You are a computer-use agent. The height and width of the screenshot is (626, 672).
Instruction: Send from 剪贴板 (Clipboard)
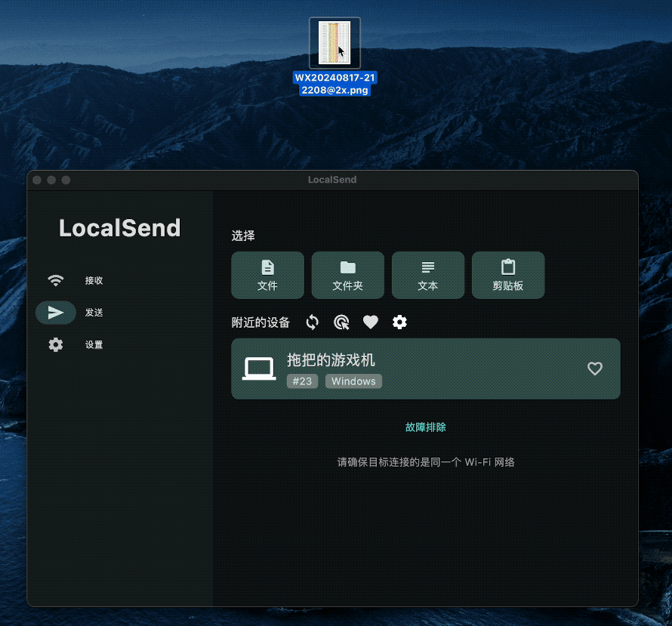point(508,275)
